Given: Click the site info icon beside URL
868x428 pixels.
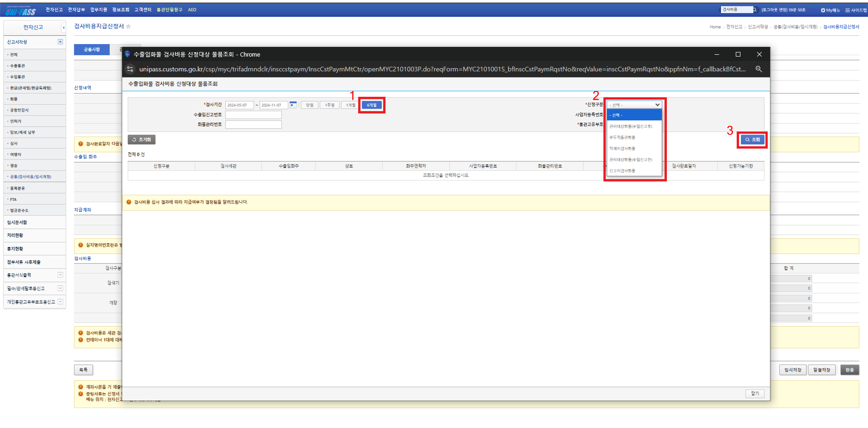Looking at the screenshot, I should click(x=130, y=69).
